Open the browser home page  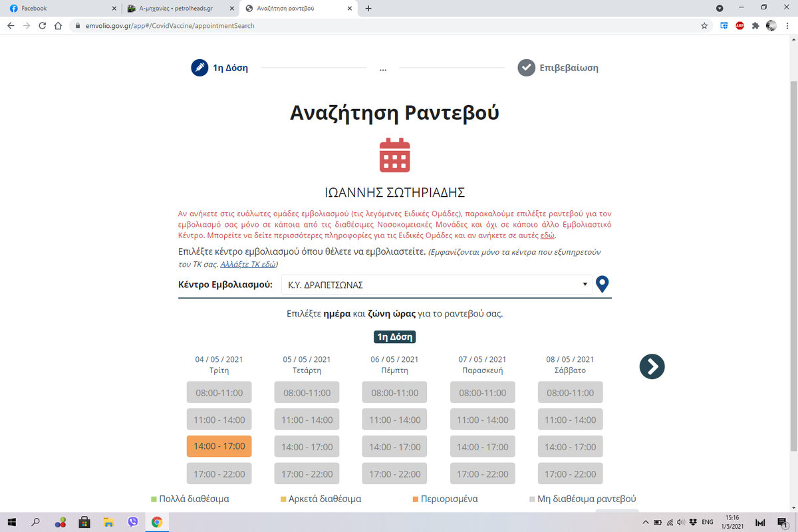click(x=59, y=26)
